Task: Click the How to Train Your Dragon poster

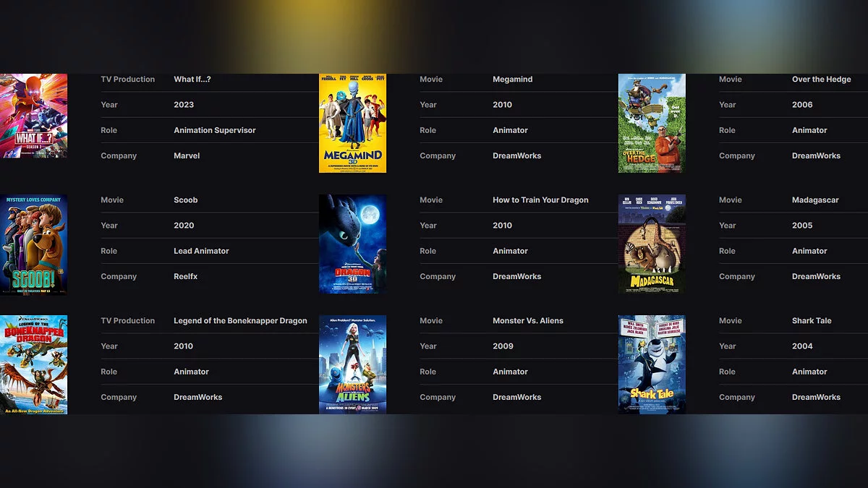Action: tap(352, 244)
